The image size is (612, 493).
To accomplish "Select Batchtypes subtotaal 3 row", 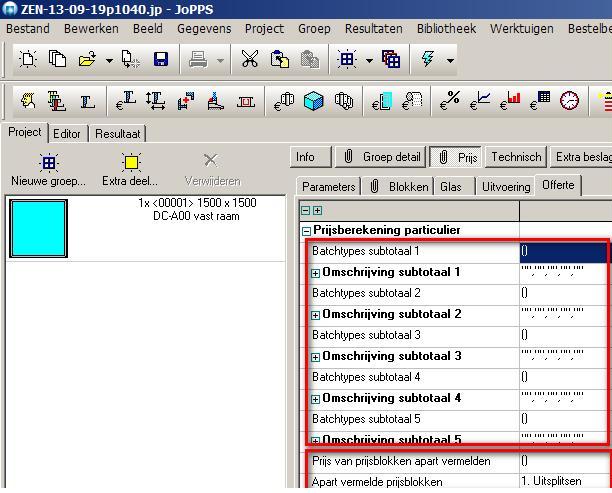I will [454, 336].
